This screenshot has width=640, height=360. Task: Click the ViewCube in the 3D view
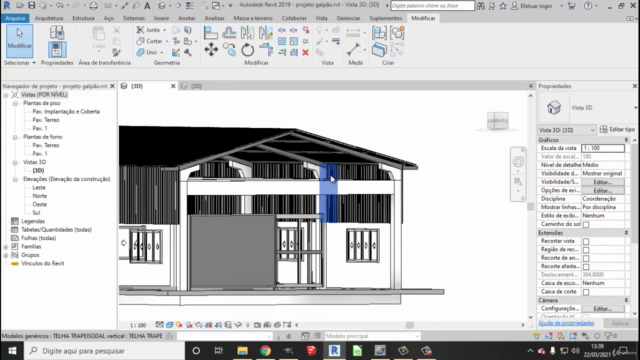coord(498,121)
